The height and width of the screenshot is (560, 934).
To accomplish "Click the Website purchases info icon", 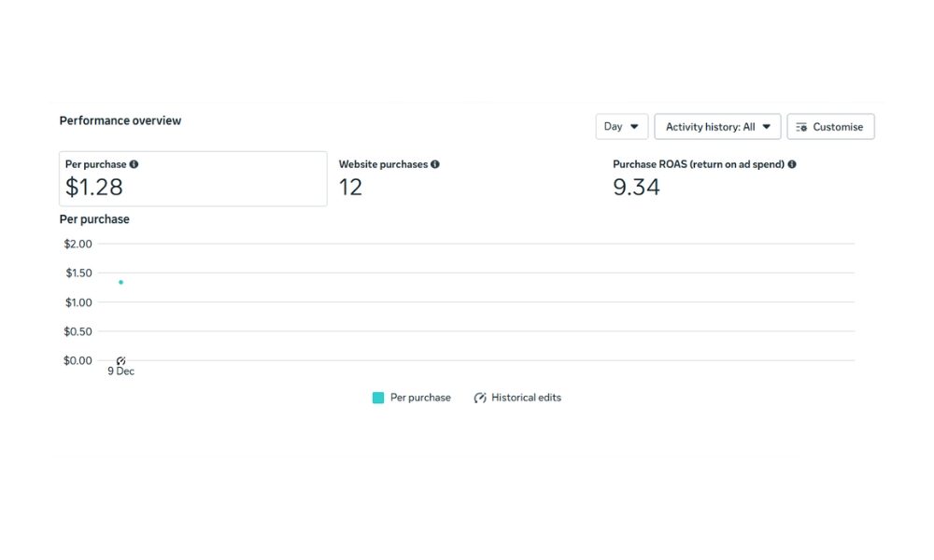I will pyautogui.click(x=435, y=164).
